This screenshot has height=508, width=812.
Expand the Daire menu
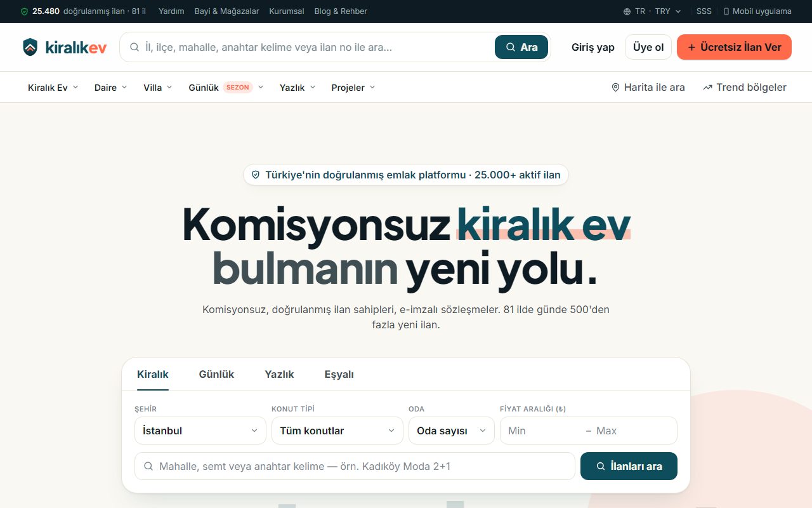tap(111, 88)
